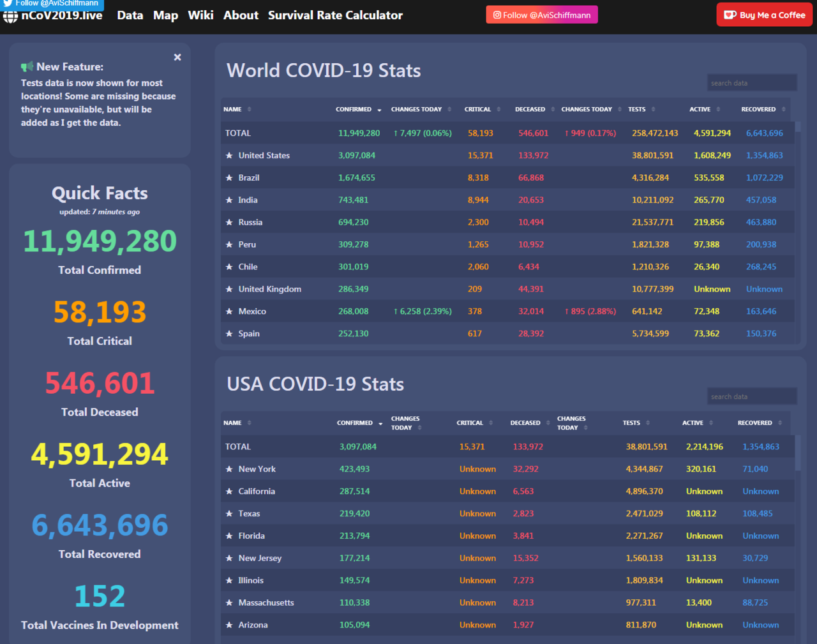Star the India row
The image size is (817, 644).
(229, 200)
